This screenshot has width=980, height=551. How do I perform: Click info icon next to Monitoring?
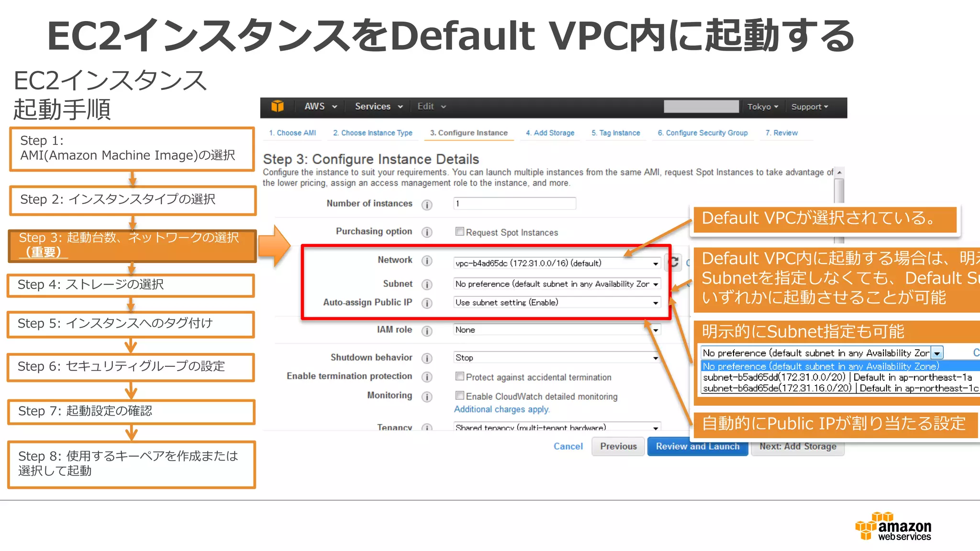[x=427, y=397]
